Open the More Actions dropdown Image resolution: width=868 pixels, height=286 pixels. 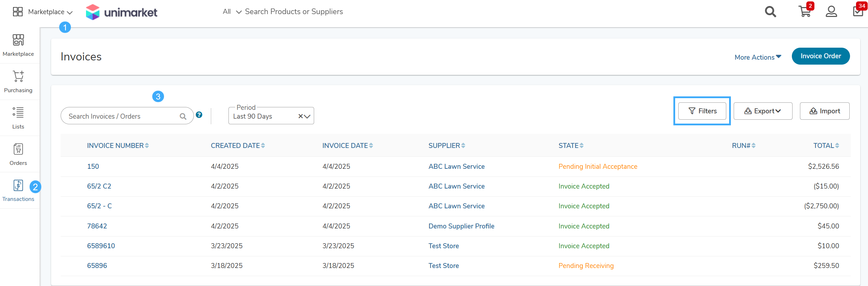tap(758, 57)
